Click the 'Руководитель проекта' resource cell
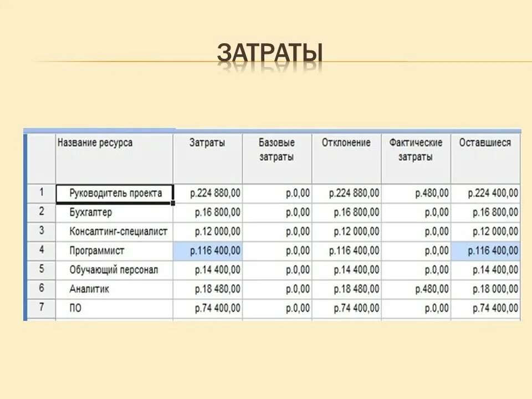Viewport: 532px width, 399px height. (x=114, y=194)
